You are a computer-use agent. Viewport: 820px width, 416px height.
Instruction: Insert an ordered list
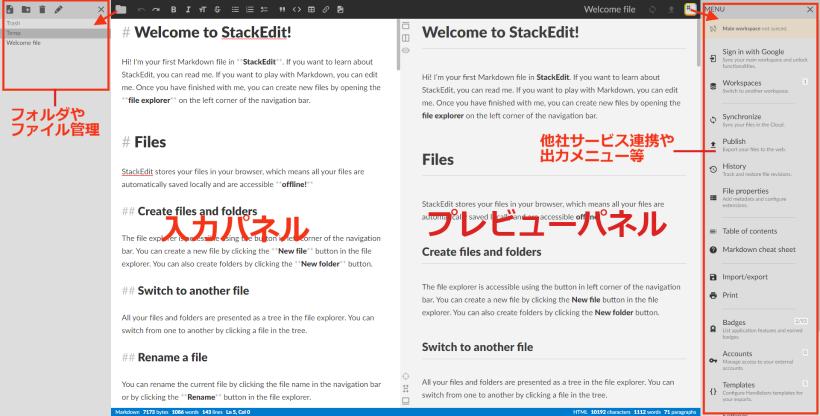[250, 9]
